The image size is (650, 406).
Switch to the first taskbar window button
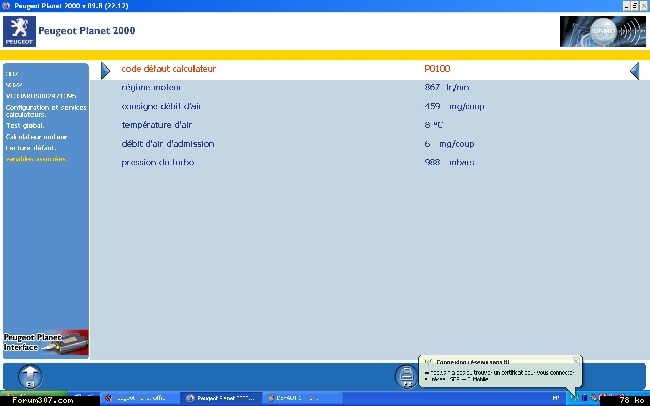coord(140,398)
